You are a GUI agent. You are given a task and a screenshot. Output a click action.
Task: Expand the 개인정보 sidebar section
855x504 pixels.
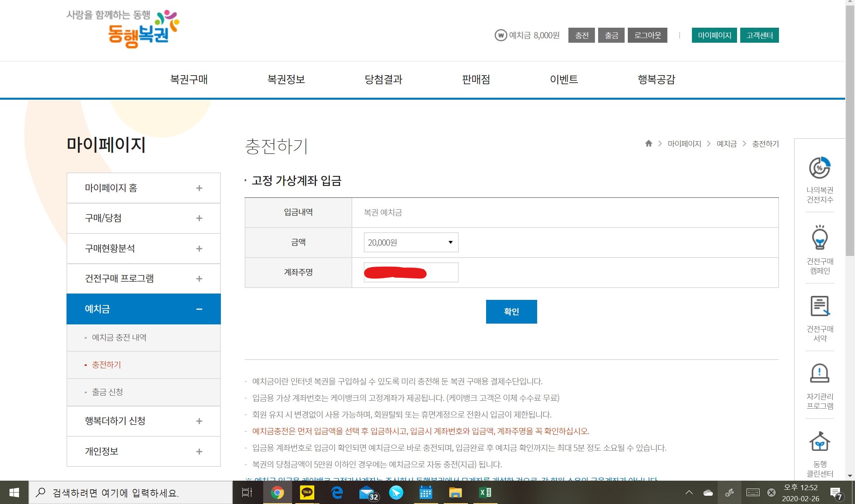[x=199, y=451]
